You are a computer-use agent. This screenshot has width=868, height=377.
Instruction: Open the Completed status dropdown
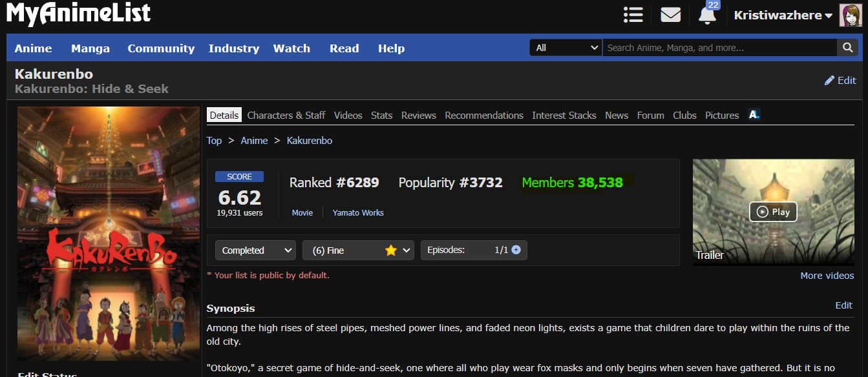tap(255, 250)
